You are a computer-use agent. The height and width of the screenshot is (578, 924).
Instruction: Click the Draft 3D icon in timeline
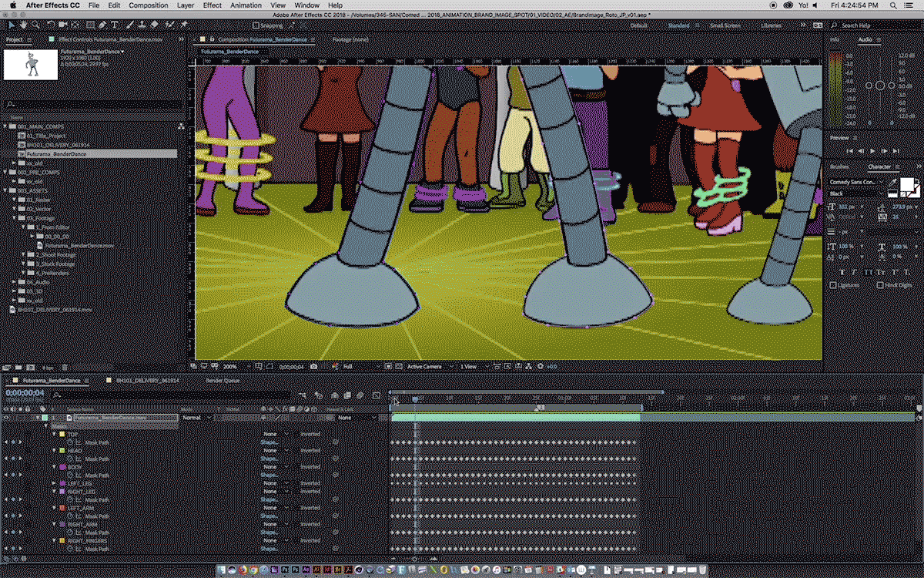319,395
